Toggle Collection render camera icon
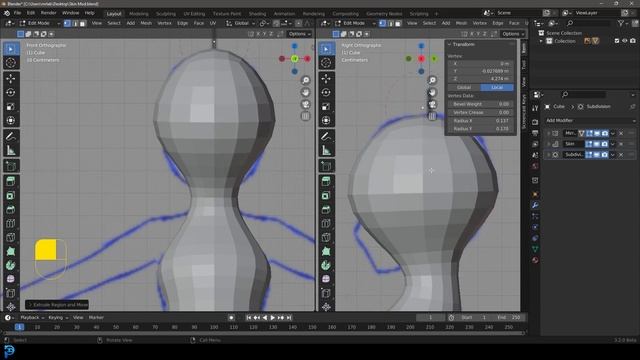 (x=633, y=41)
